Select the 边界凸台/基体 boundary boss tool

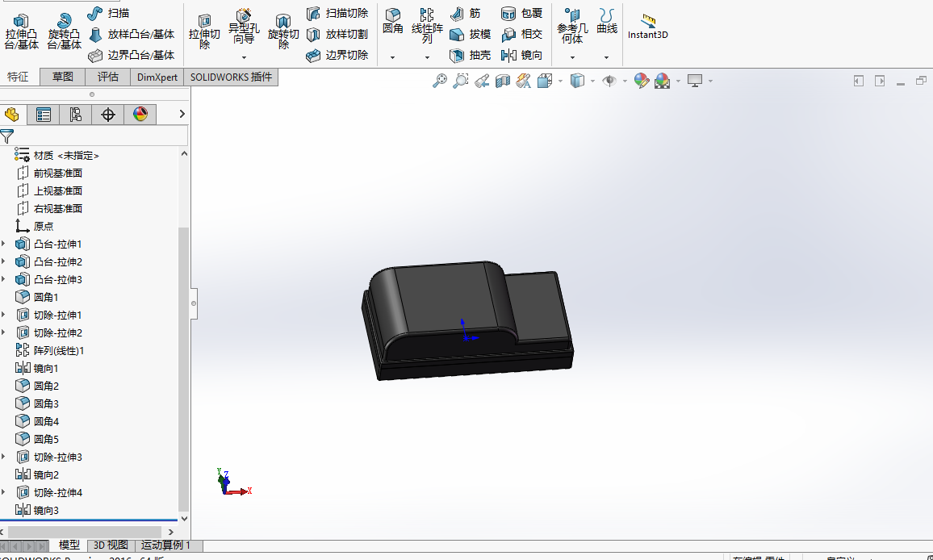(x=132, y=56)
